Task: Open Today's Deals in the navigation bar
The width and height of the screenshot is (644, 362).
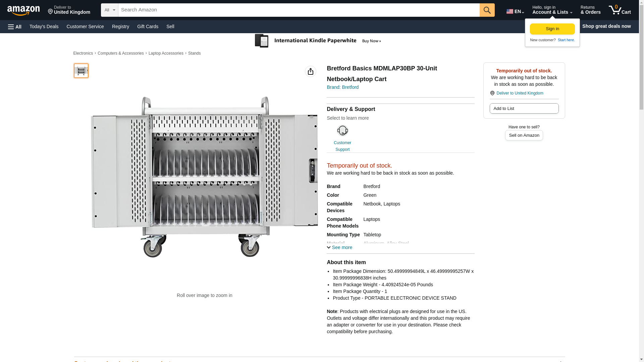Action: click(44, 26)
